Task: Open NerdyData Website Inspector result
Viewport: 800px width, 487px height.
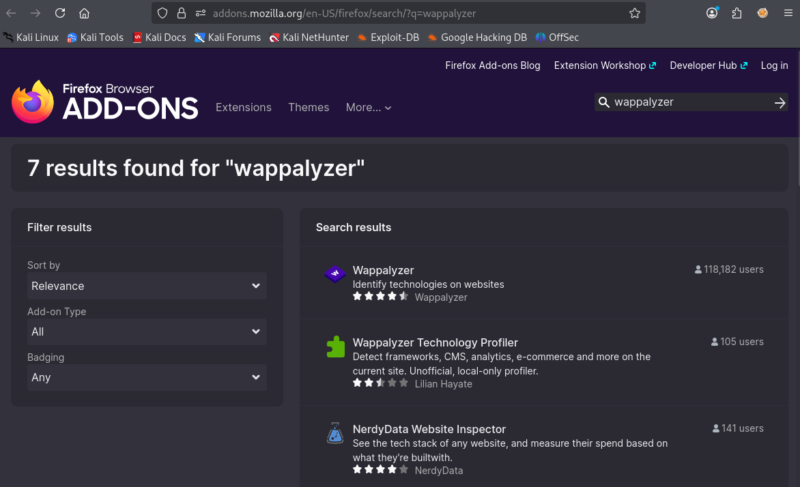Action: tap(429, 429)
